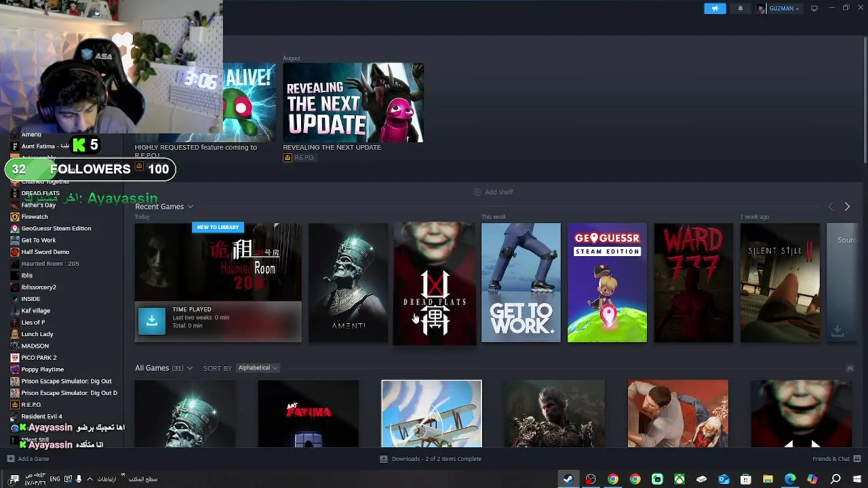Select Lunch Lady in the library list
Screen dimensions: 868x488
[x=37, y=334]
